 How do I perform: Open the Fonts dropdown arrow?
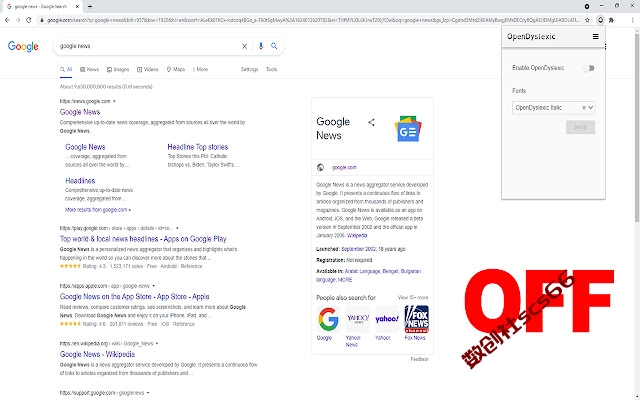pos(591,108)
